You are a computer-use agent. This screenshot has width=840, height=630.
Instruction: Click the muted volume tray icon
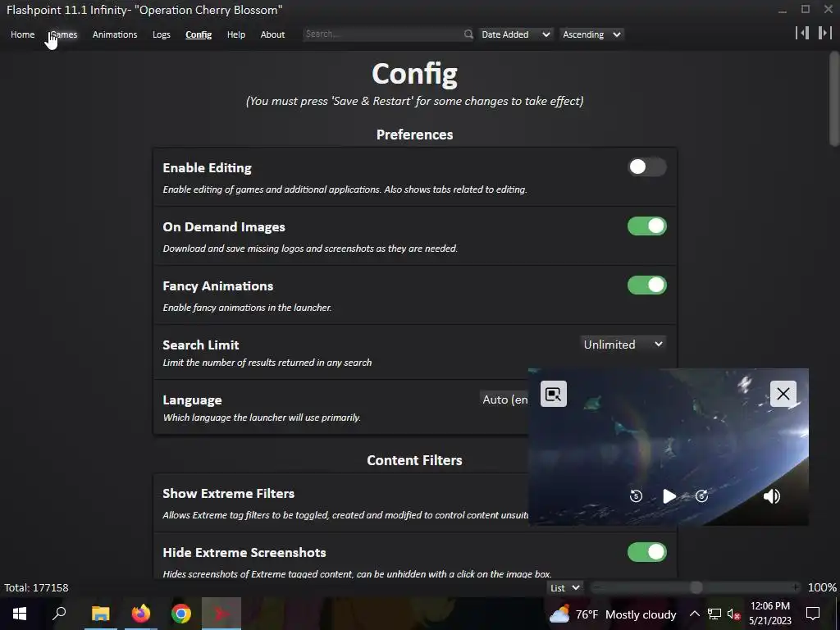(733, 614)
